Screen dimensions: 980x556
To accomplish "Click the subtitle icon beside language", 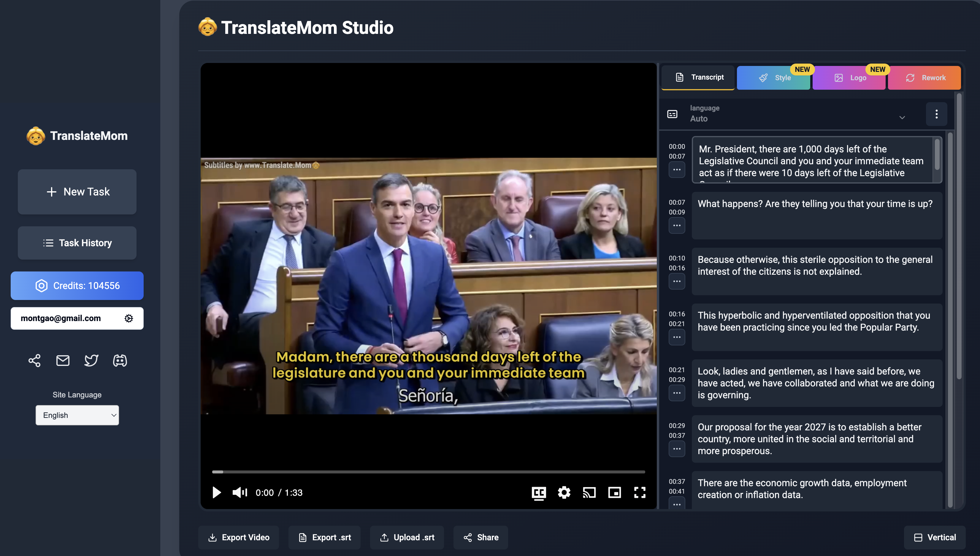I will coord(672,114).
